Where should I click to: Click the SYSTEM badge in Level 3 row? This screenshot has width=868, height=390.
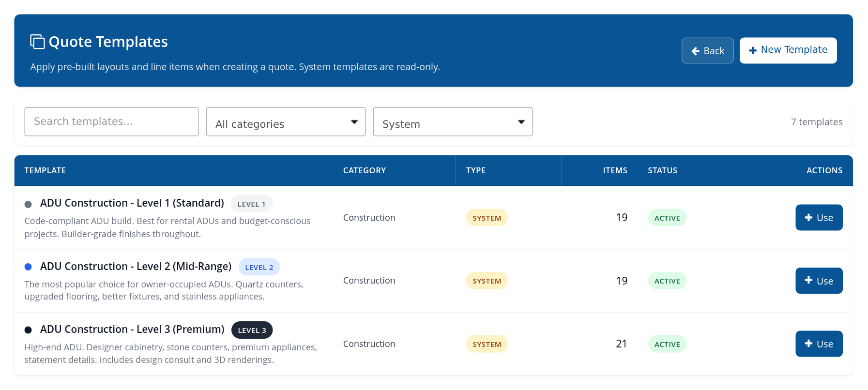pos(487,344)
